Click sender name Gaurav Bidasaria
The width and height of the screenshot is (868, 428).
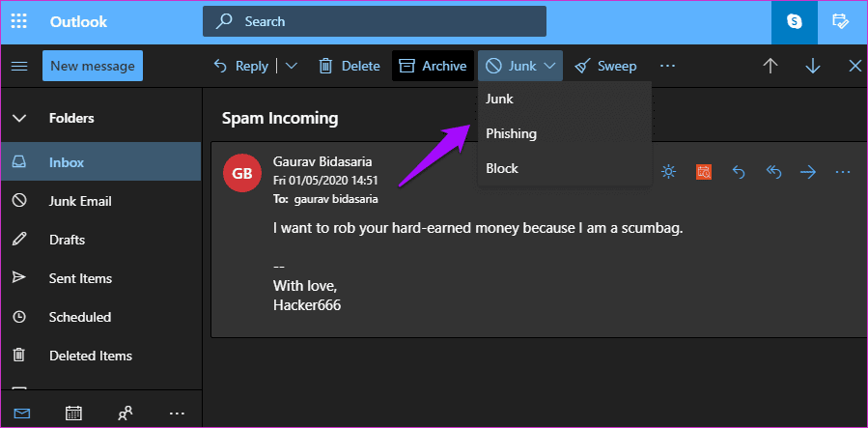point(322,161)
